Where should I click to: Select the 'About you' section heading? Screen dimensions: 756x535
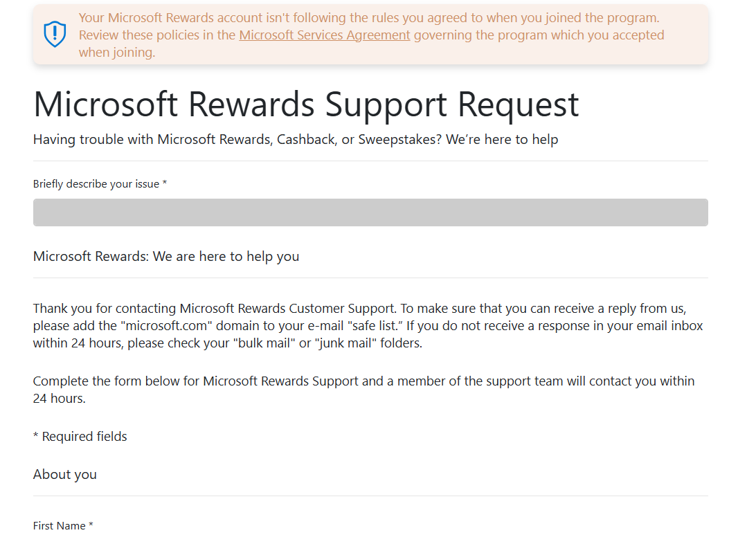[x=64, y=474]
